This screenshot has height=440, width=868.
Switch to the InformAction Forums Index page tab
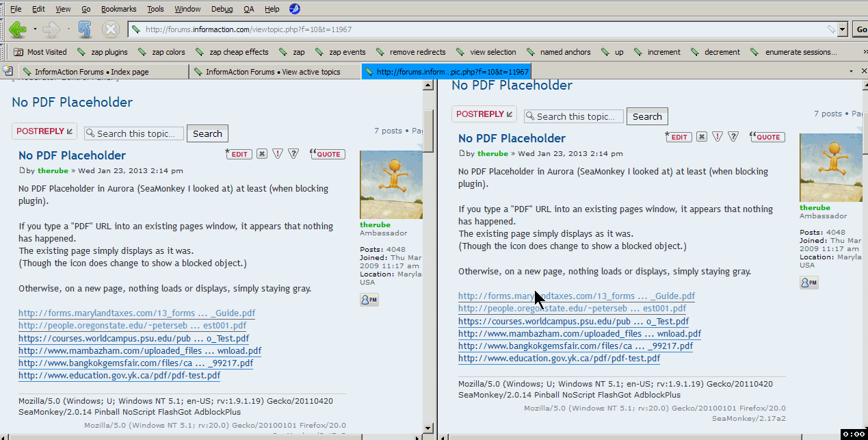click(x=102, y=71)
